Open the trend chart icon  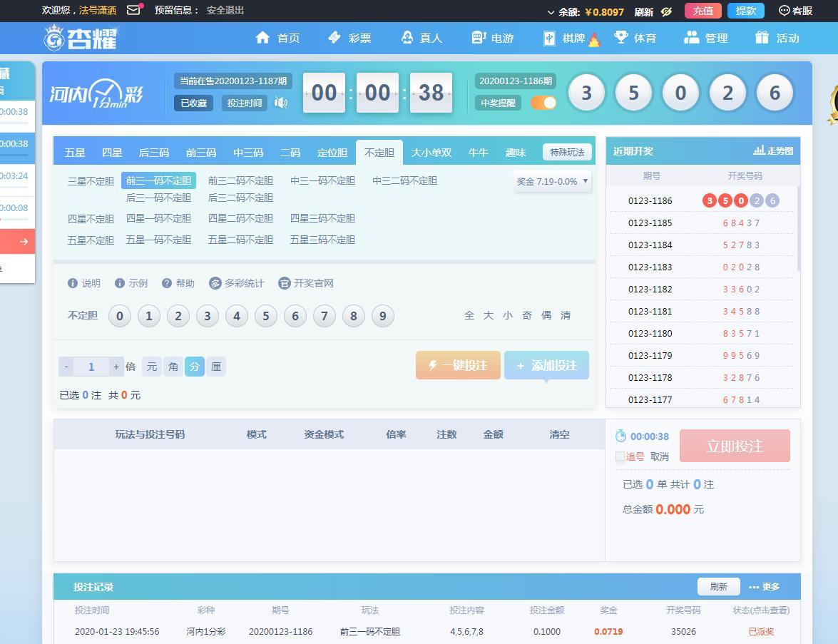click(759, 150)
